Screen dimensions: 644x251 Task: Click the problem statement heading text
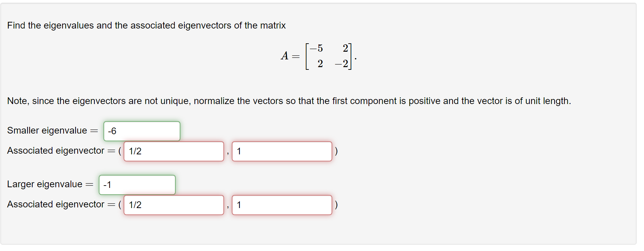tap(146, 26)
